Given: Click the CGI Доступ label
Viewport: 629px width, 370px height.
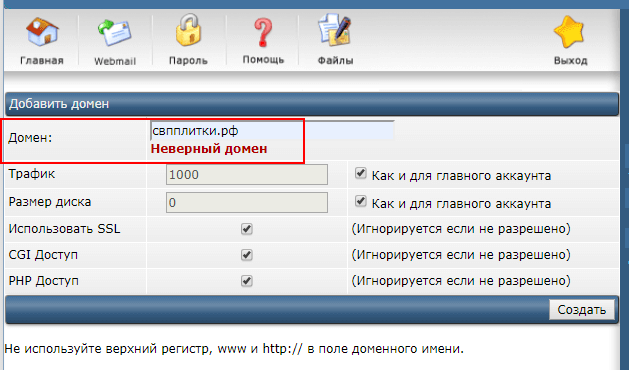Looking at the screenshot, I should (43, 255).
